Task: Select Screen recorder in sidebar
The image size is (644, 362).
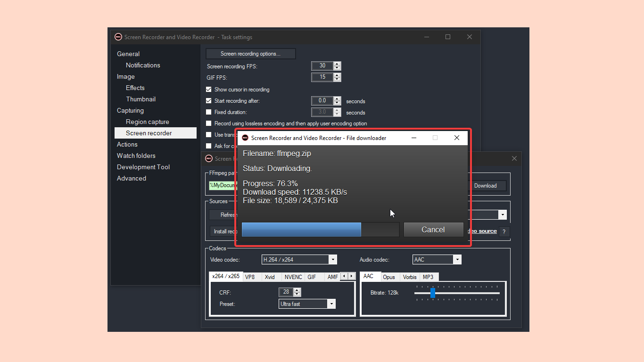Action: (x=156, y=133)
